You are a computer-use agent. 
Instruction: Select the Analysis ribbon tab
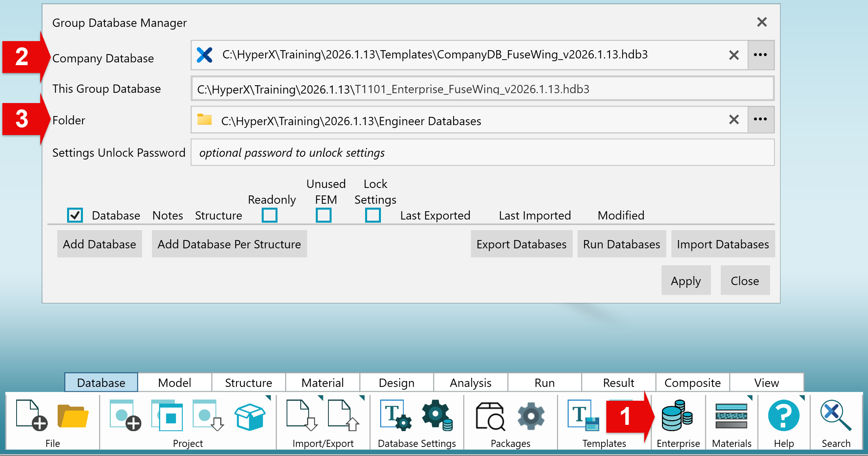click(471, 383)
